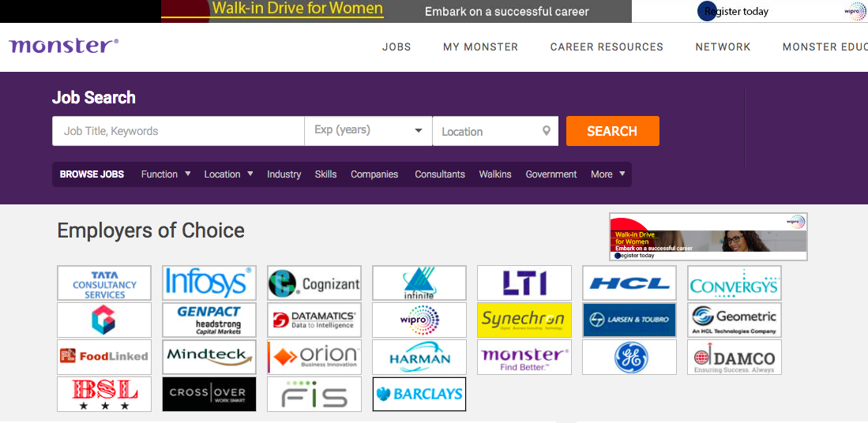Browse jobs by Walkins link

tap(495, 174)
